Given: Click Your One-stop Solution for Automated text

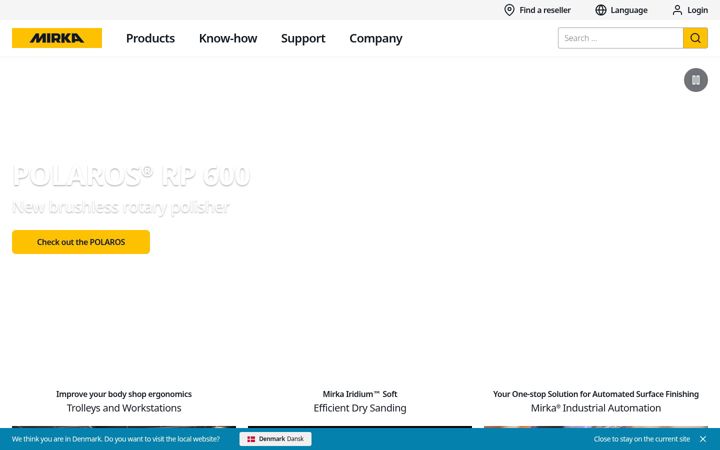Looking at the screenshot, I should [596, 394].
